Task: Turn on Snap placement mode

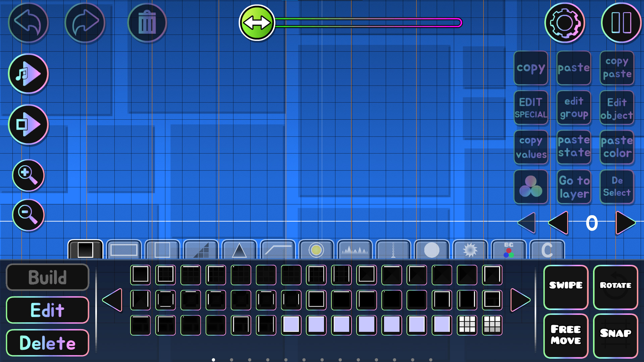Action: pos(615,335)
